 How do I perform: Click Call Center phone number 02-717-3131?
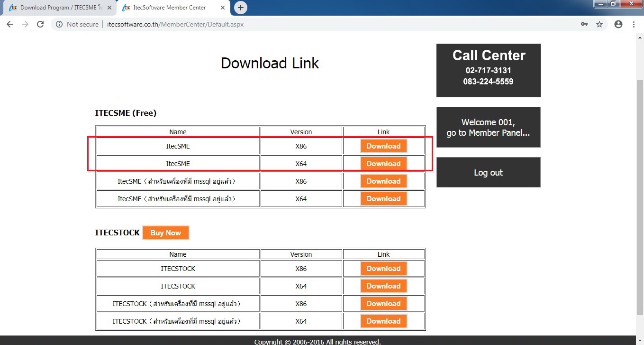pyautogui.click(x=488, y=70)
